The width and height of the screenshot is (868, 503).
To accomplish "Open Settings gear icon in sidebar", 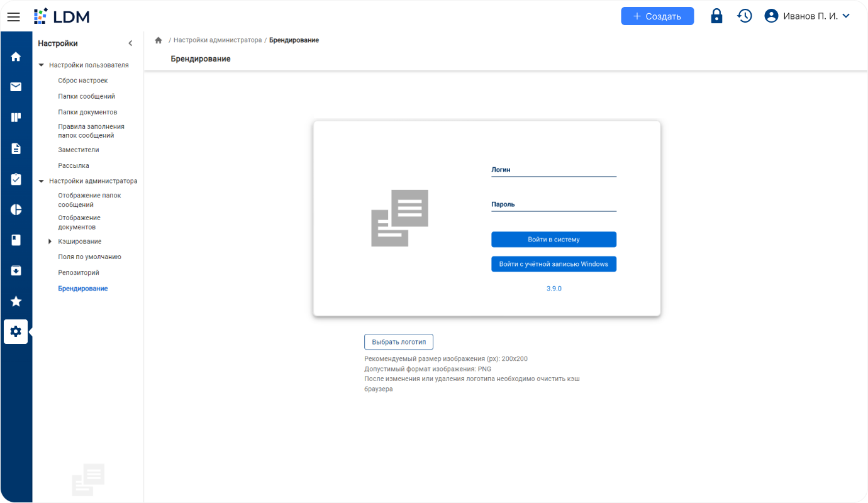I will tap(16, 331).
